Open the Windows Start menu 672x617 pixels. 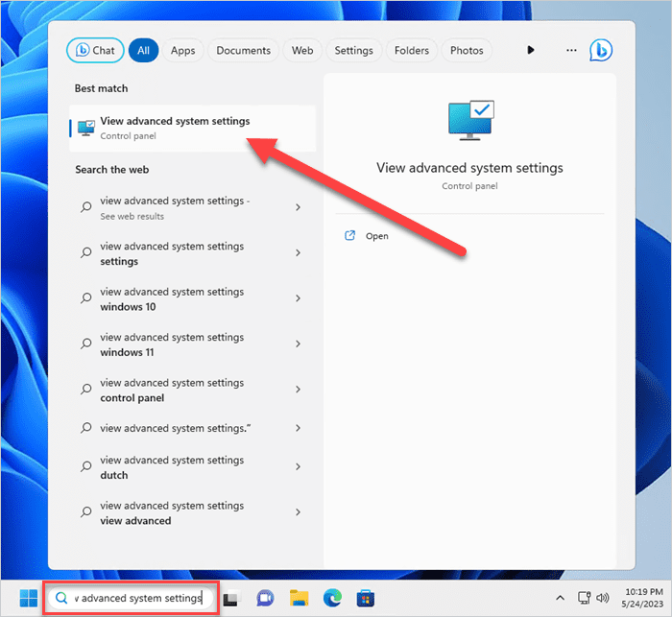point(28,598)
